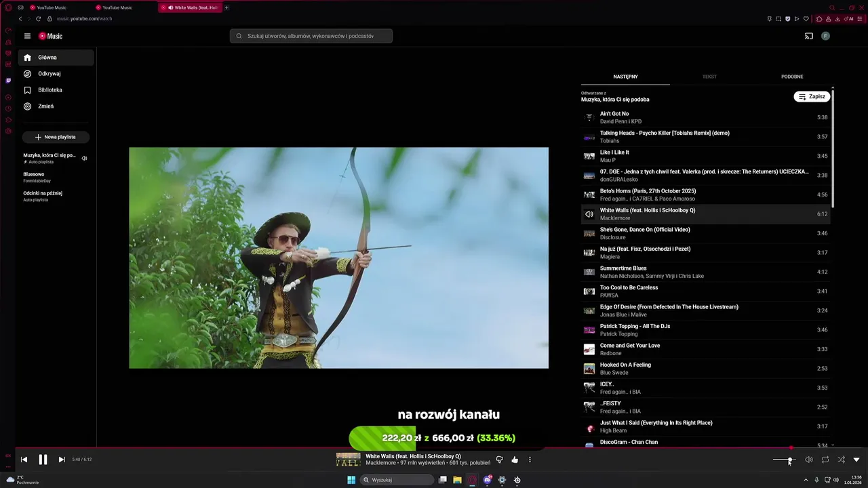The image size is (868, 488).
Task: Reload the page
Action: 38,19
